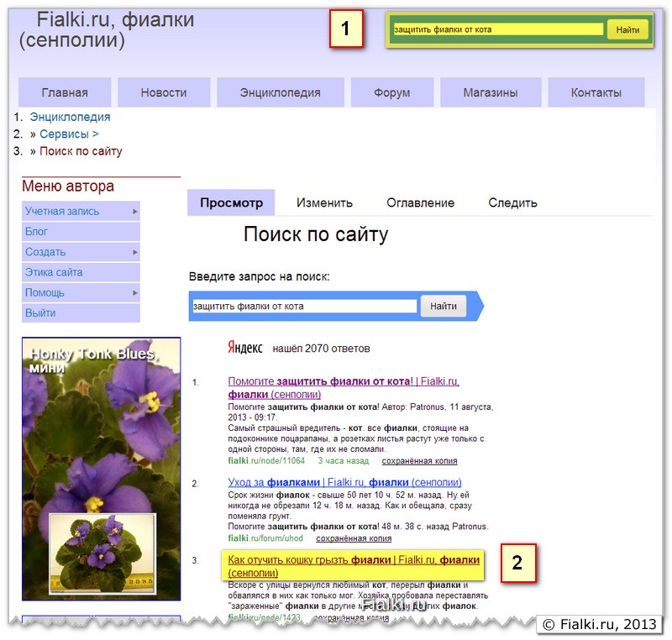
Task: Click the 3 часа назад timestamp
Action: pyautogui.click(x=344, y=460)
